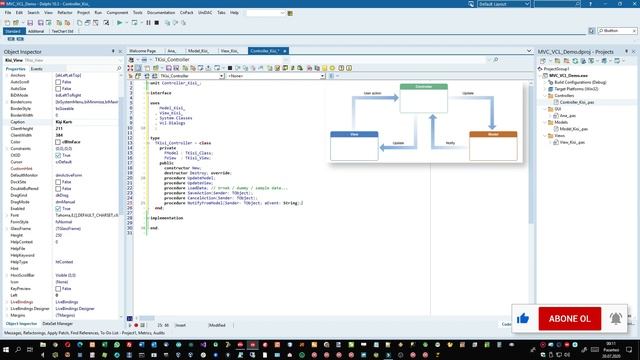This screenshot has width=640, height=360.
Task: Open the Default Layout dropdown
Action: 504,4
